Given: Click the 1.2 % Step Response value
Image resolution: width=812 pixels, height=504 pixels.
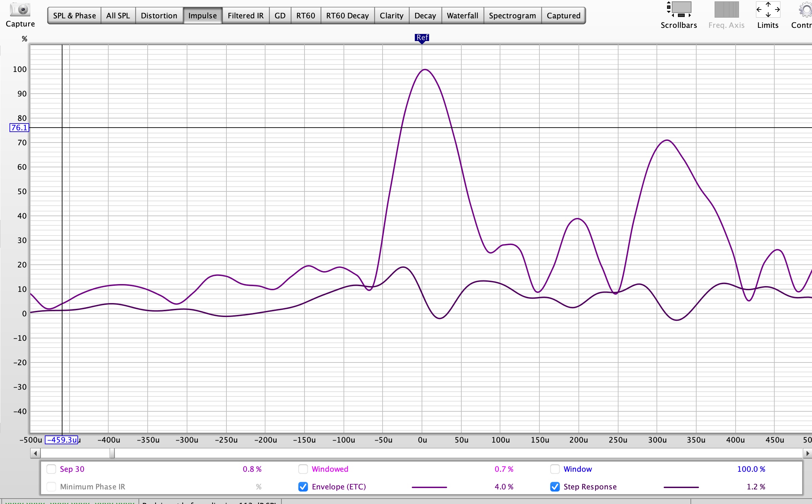Looking at the screenshot, I should tap(756, 487).
